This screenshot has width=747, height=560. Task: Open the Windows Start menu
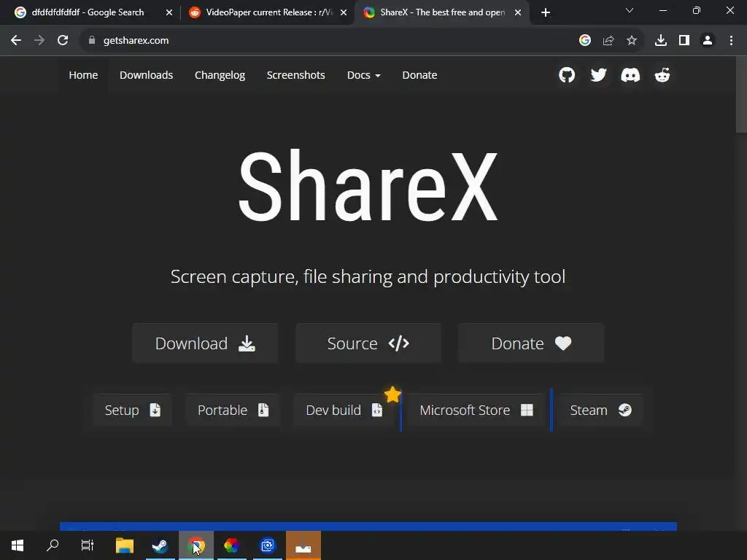tap(18, 545)
